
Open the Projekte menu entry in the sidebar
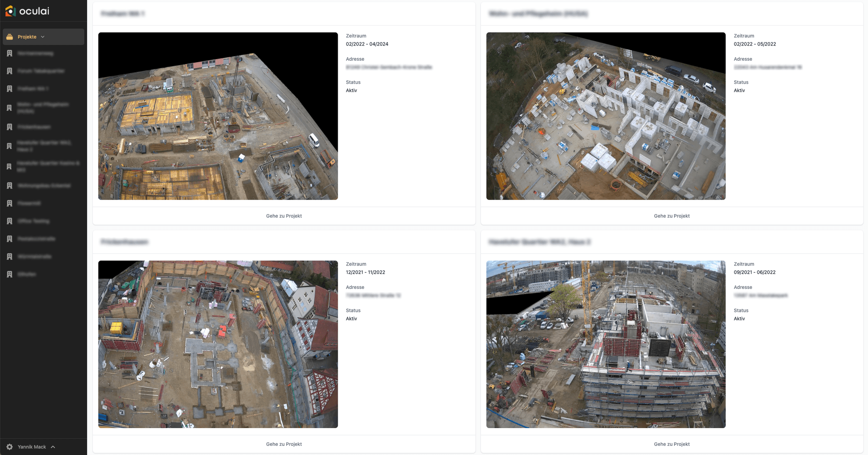(28, 37)
